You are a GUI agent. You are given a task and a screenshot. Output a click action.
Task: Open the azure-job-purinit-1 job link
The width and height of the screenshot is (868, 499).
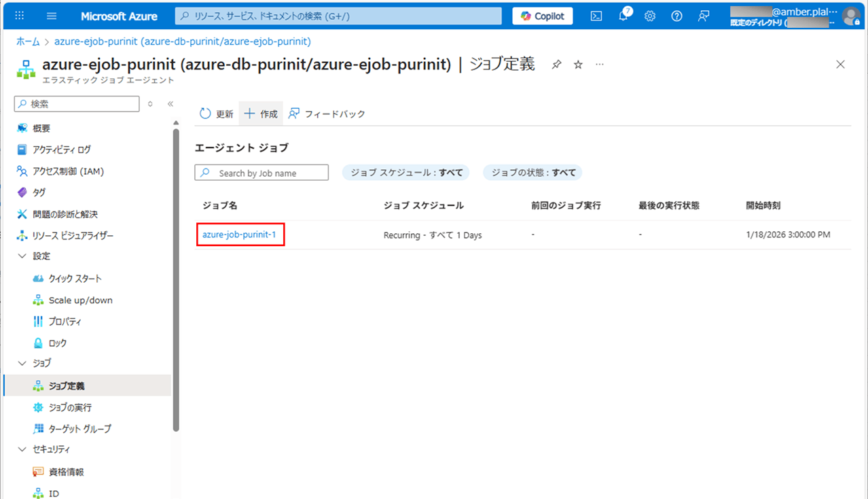[x=239, y=235]
